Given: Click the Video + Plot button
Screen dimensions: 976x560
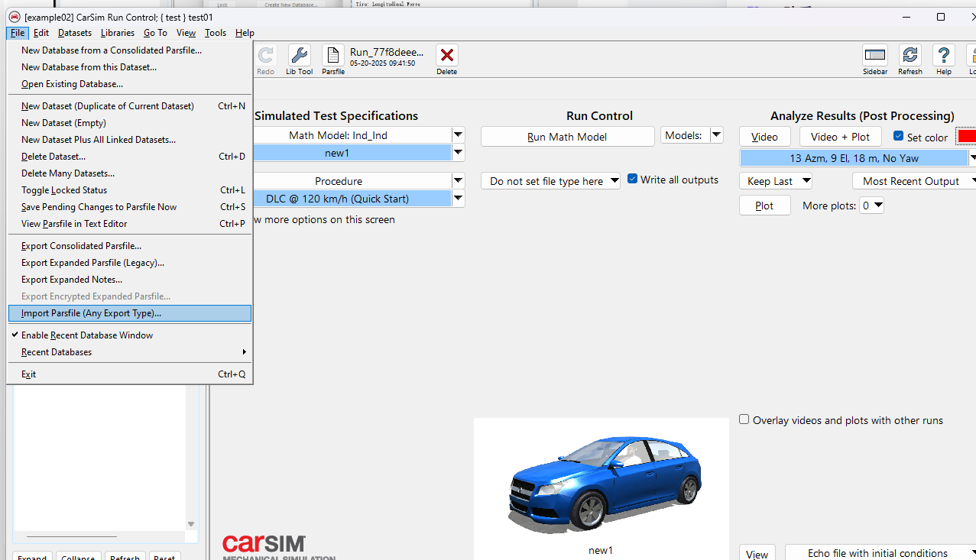Looking at the screenshot, I should coord(840,137).
